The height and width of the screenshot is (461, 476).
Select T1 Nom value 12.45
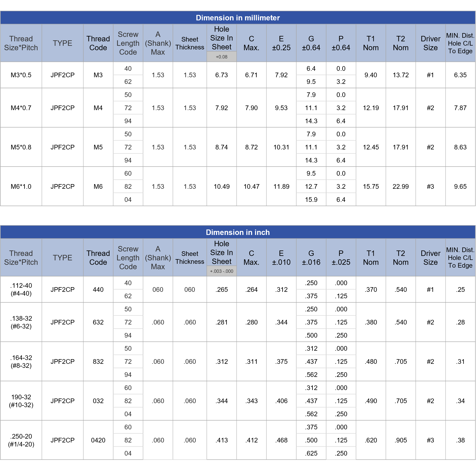pyautogui.click(x=371, y=147)
